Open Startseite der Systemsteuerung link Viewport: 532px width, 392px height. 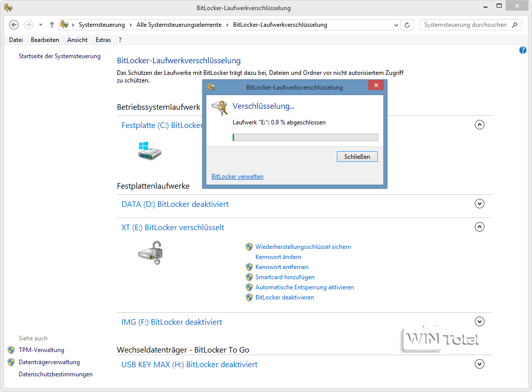(60, 56)
